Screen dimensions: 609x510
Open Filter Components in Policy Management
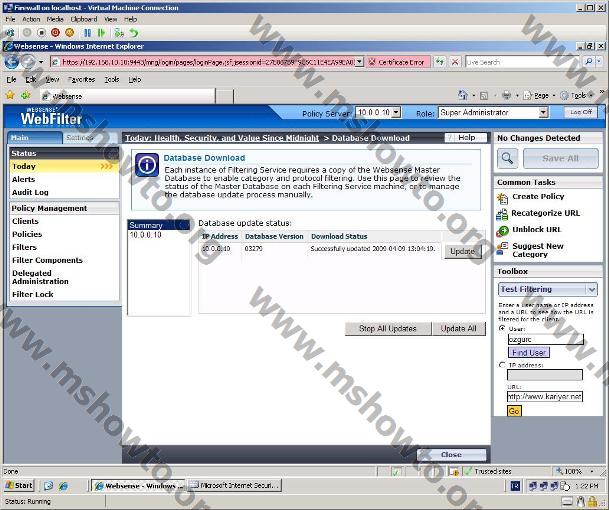[47, 260]
